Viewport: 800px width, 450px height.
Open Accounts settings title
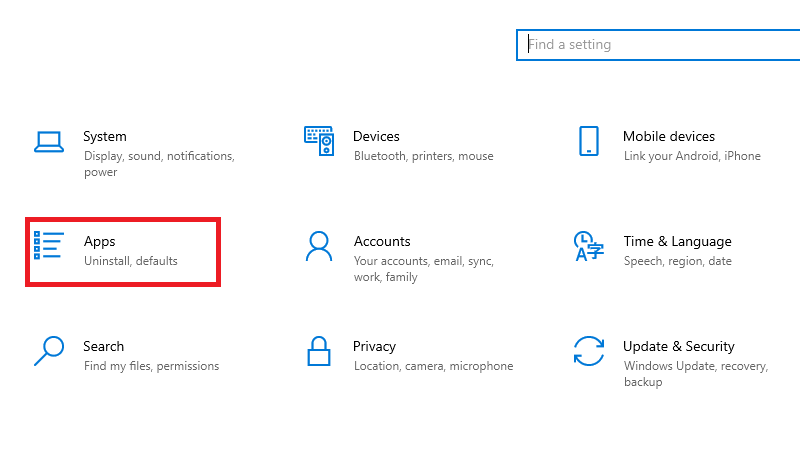click(382, 241)
